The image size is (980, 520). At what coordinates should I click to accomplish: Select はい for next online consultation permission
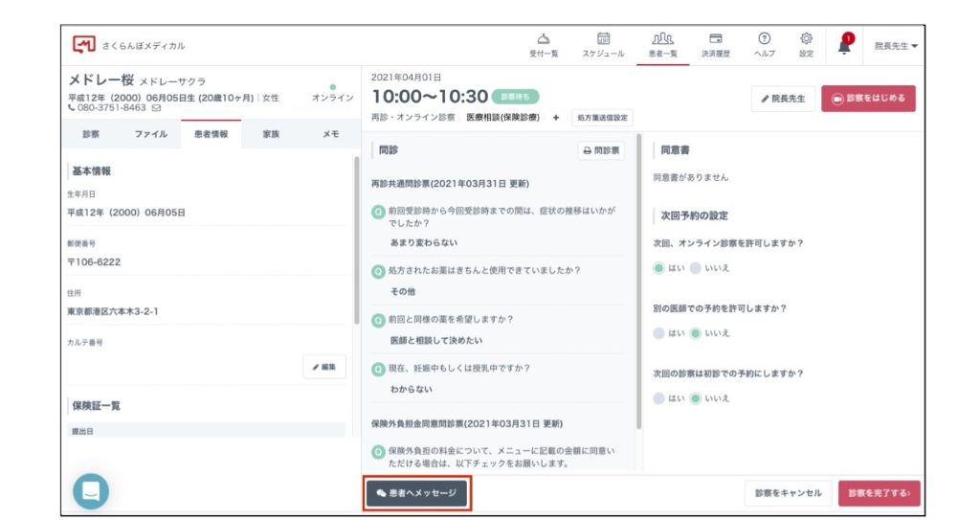(658, 269)
